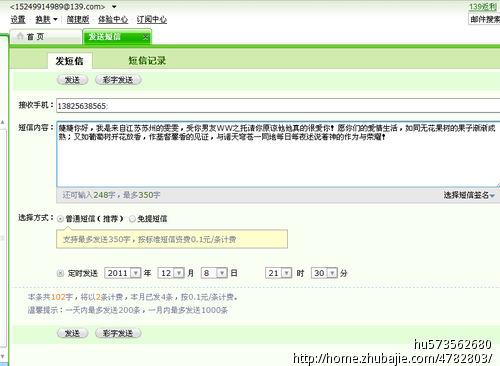This screenshot has width=500, height=366.
Task: Focus the 接收手机 phone number field
Action: (x=278, y=106)
